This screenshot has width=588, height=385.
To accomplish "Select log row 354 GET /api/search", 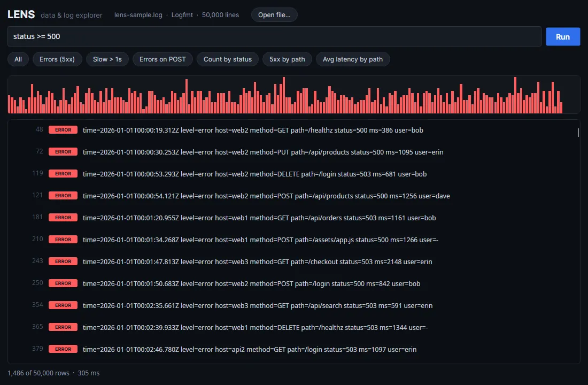I will [293, 305].
